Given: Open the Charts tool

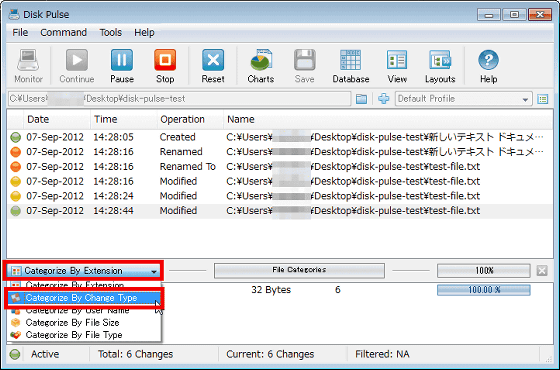Looking at the screenshot, I should [x=261, y=66].
